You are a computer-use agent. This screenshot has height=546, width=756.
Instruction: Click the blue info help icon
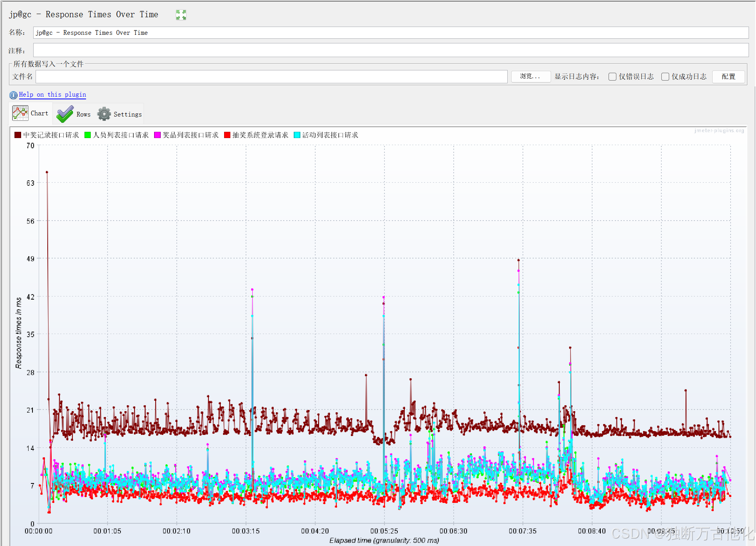(x=13, y=95)
